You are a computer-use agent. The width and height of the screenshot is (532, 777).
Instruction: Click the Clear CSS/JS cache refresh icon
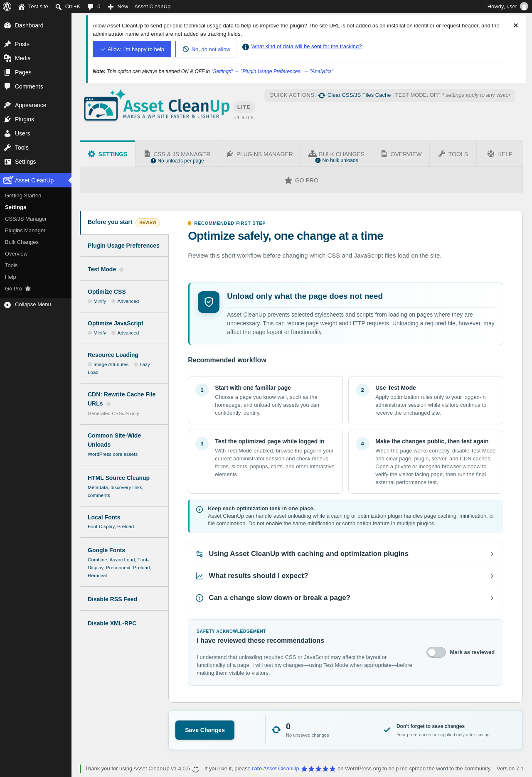[x=322, y=95]
